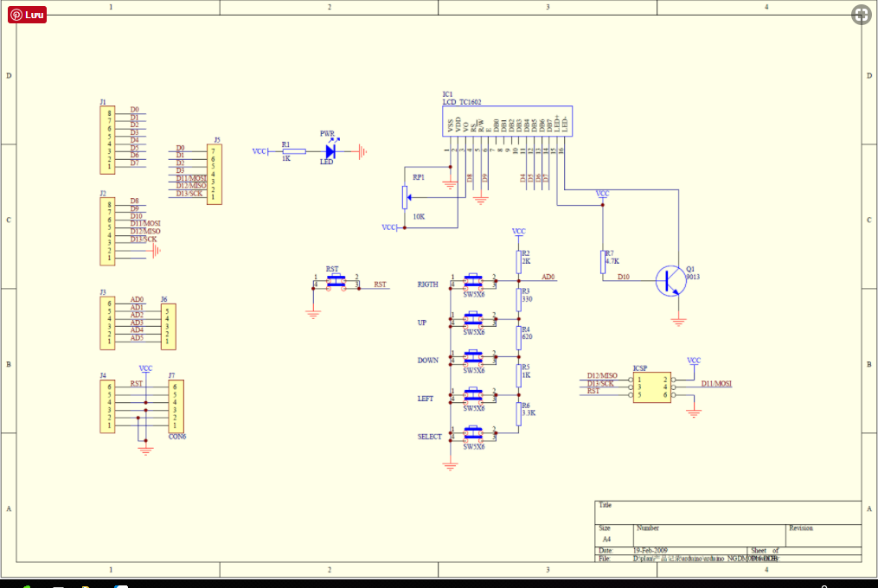Image resolution: width=878 pixels, height=588 pixels.
Task: Select the 'A4' size value in title block
Action: tap(606, 540)
